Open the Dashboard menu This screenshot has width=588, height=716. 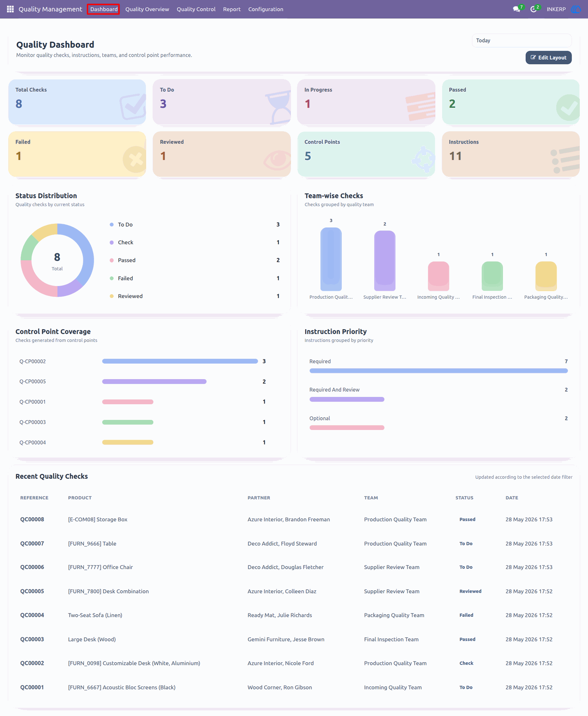[104, 9]
